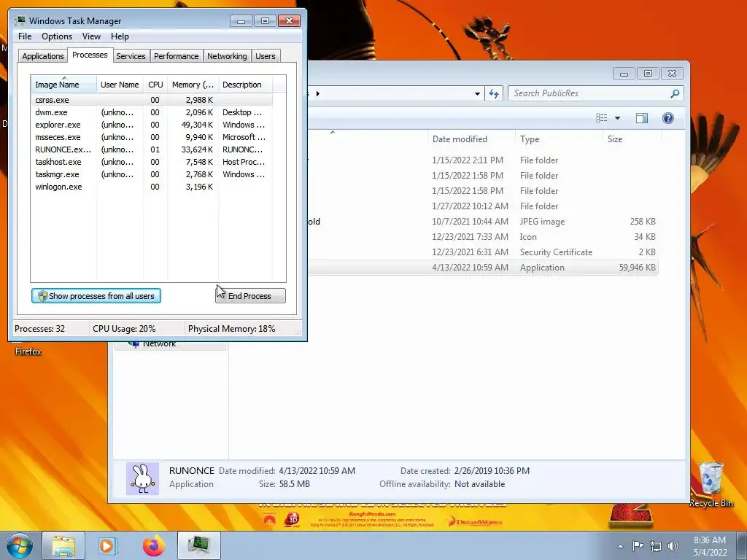Select the 59,946 KB Application row

[x=483, y=267]
